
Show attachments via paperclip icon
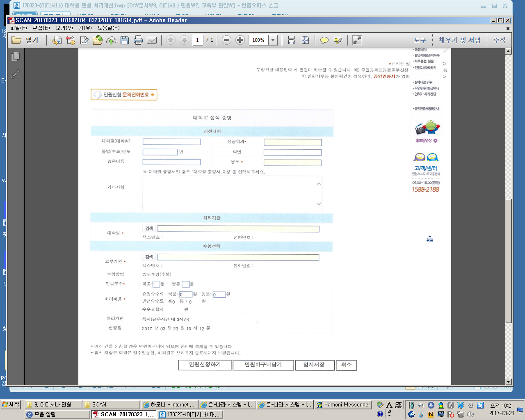[15, 74]
